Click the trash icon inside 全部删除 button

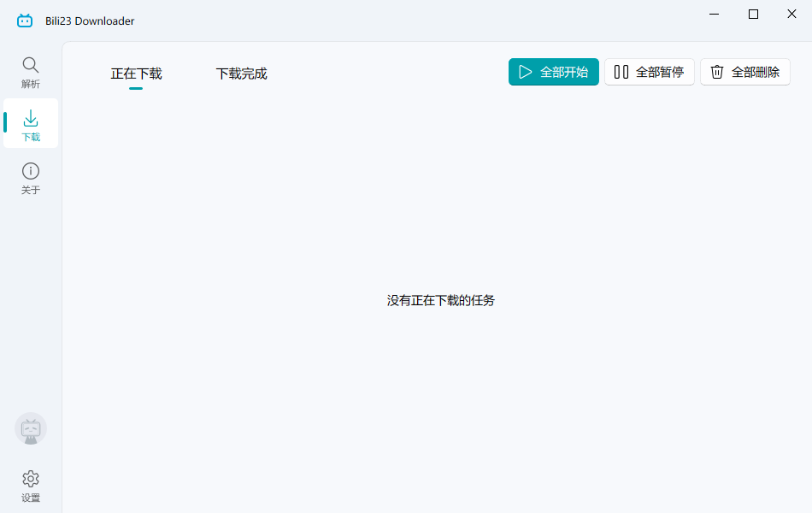[x=718, y=72]
